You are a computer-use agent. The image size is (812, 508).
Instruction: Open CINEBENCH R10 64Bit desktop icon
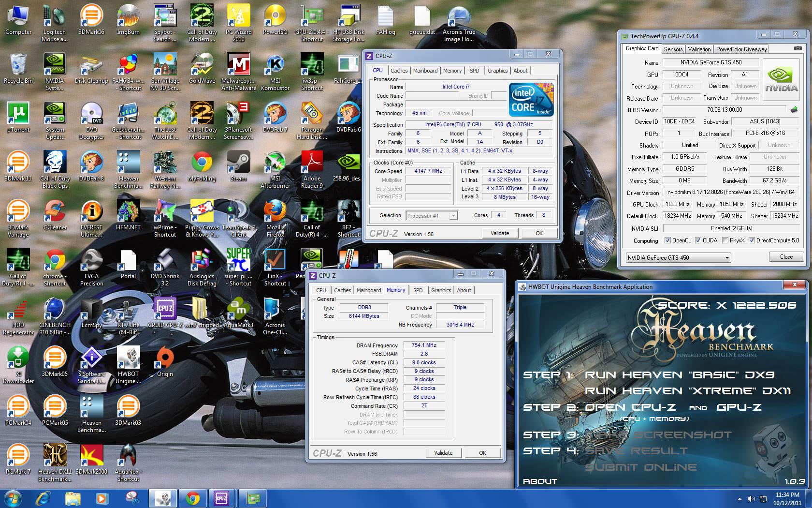(x=55, y=316)
